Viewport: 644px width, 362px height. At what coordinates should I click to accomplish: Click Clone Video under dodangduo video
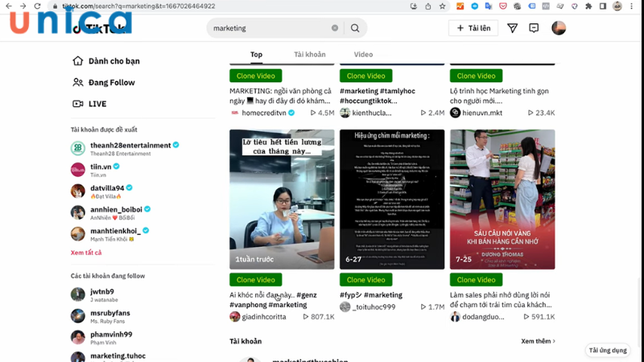476,279
